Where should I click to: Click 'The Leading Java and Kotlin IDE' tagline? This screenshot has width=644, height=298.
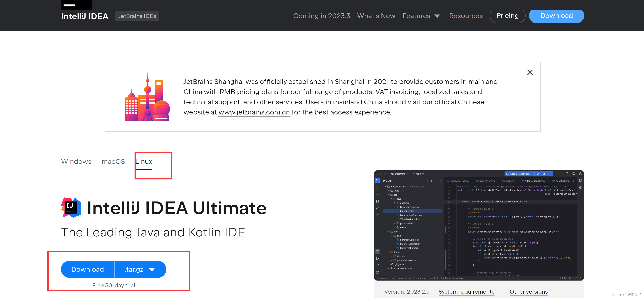pos(153,232)
